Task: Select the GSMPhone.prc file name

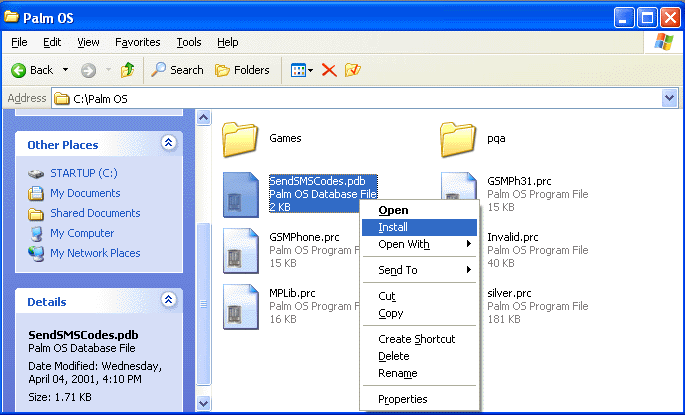Action: [304, 237]
